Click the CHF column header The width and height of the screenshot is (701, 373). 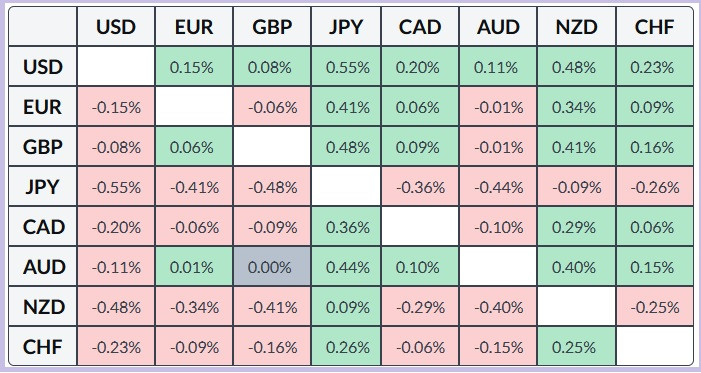(x=655, y=26)
